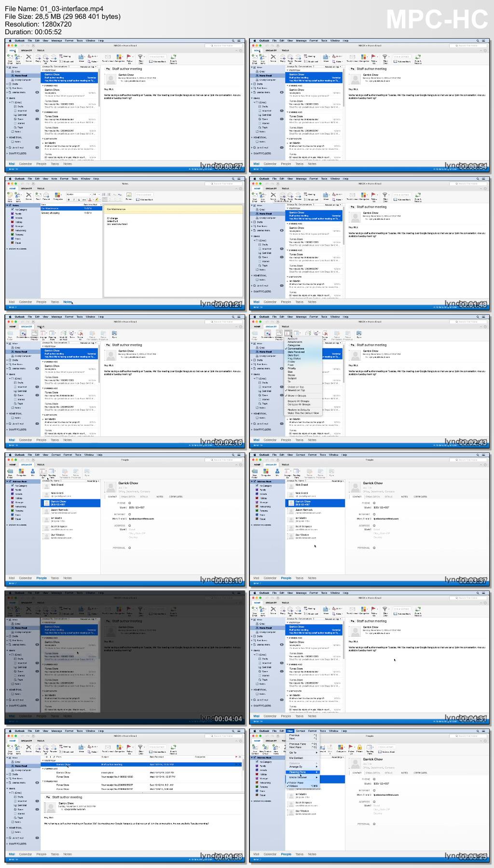Click Message Preview icon in 00:02:16 frame
The width and height of the screenshot is (494, 868).
coord(34,333)
